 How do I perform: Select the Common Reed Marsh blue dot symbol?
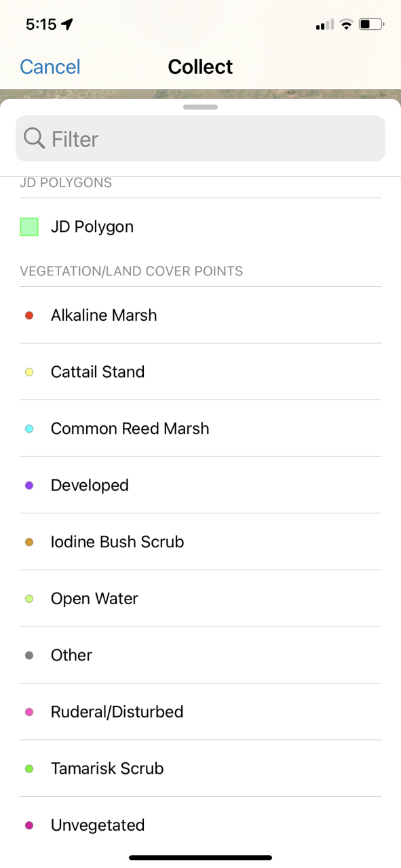pos(28,429)
